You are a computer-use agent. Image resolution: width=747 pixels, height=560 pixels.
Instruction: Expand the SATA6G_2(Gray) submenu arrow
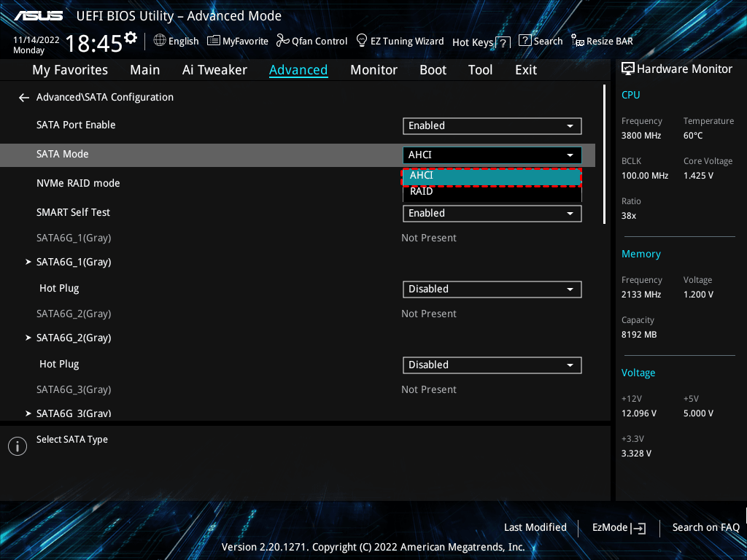point(28,338)
